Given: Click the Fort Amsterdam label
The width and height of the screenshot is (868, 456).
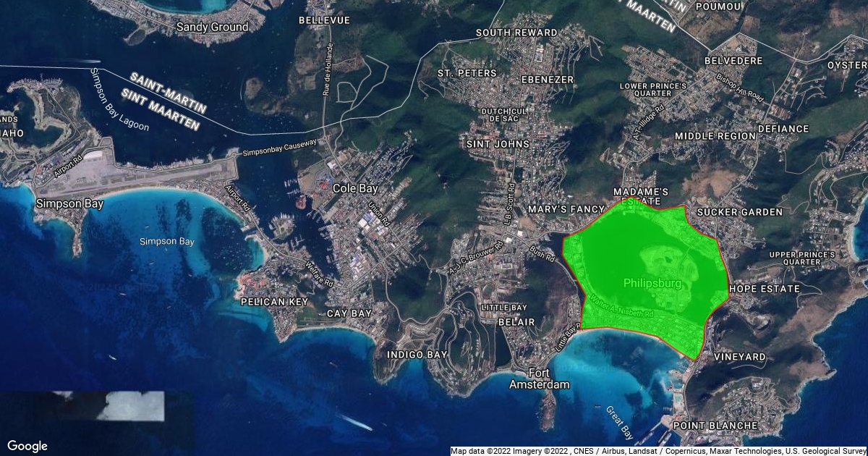Looking at the screenshot, I should (540, 379).
